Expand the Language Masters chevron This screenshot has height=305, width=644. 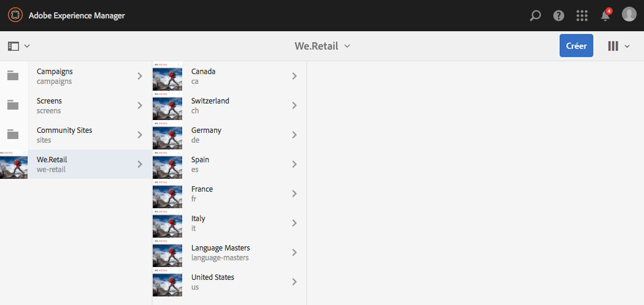click(x=294, y=252)
